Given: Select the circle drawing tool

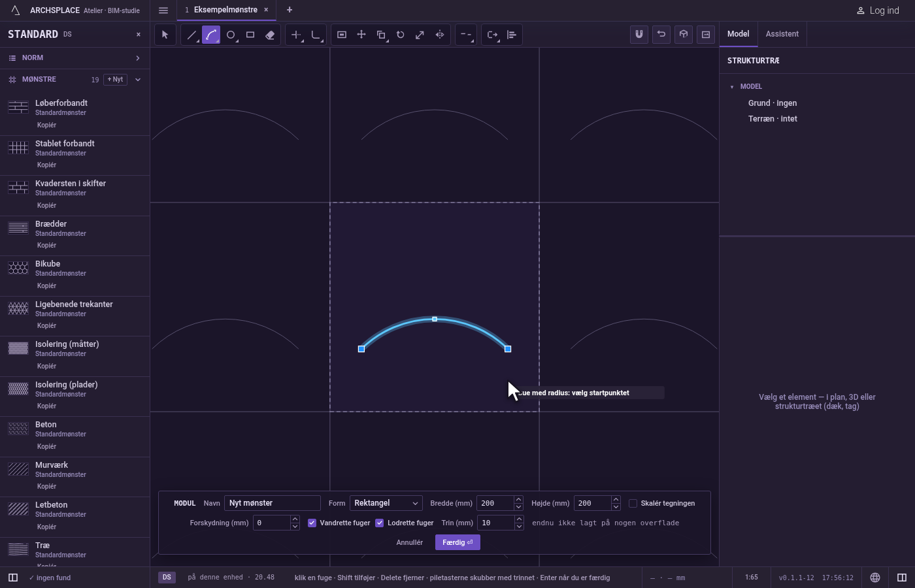Looking at the screenshot, I should point(231,35).
